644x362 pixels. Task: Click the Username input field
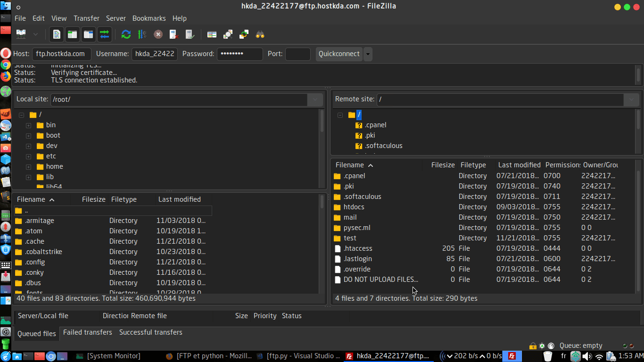click(x=155, y=54)
